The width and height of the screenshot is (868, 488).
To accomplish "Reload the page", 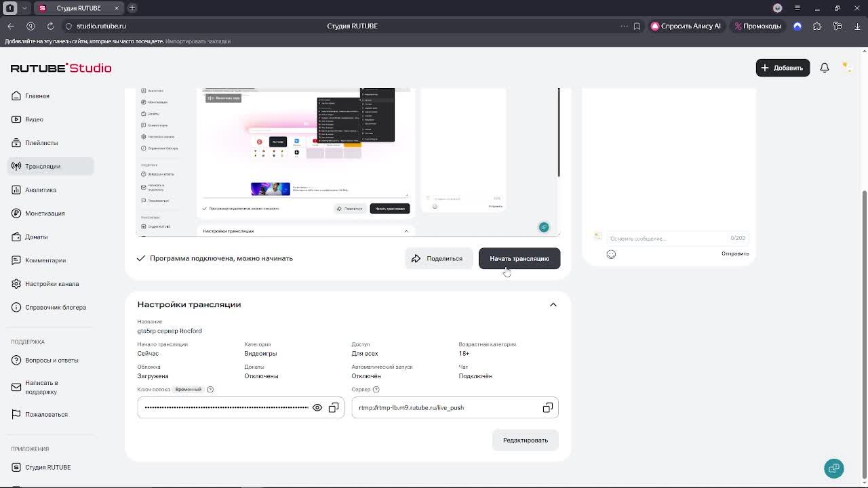I will tap(50, 26).
